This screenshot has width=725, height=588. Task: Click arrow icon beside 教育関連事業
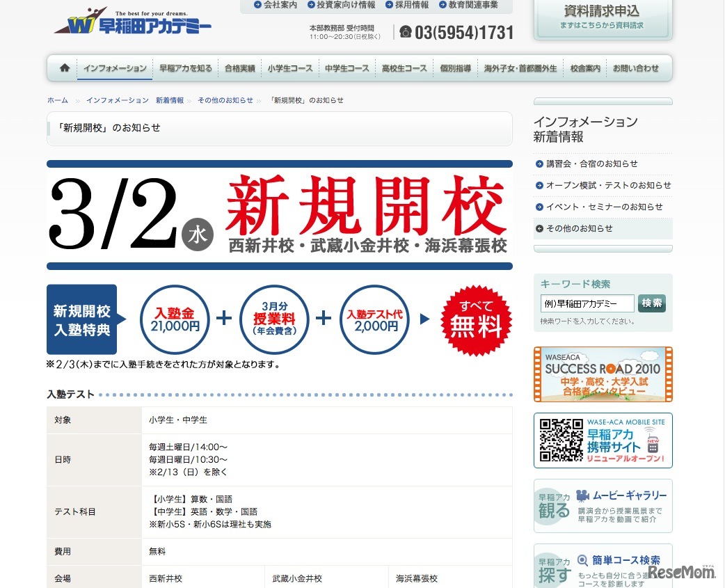click(x=443, y=5)
